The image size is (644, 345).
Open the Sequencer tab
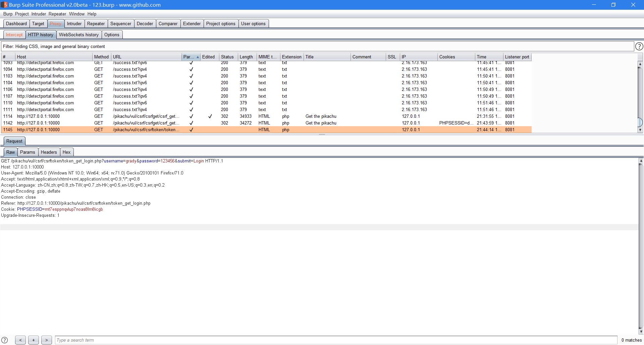click(121, 23)
